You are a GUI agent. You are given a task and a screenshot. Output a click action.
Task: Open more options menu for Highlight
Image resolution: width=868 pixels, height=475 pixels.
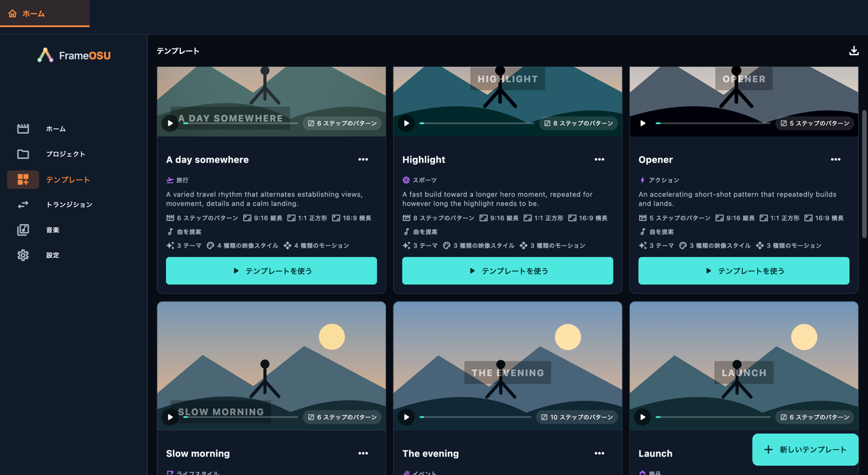coord(599,160)
